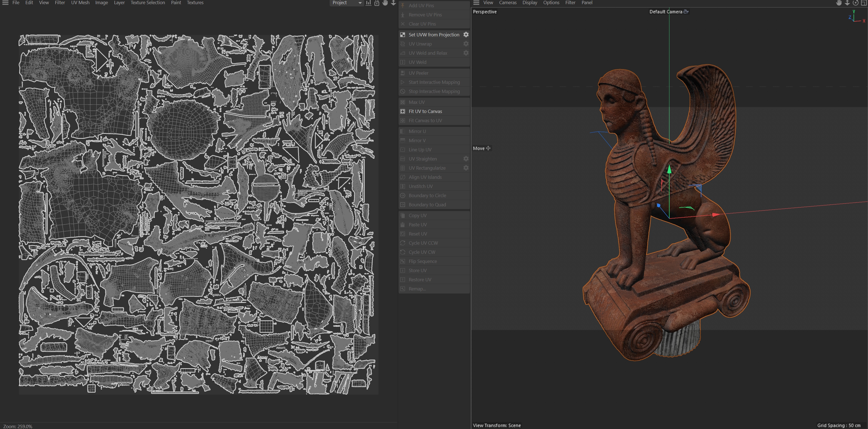Open the UV Mesh menu
868x429 pixels.
tap(80, 3)
